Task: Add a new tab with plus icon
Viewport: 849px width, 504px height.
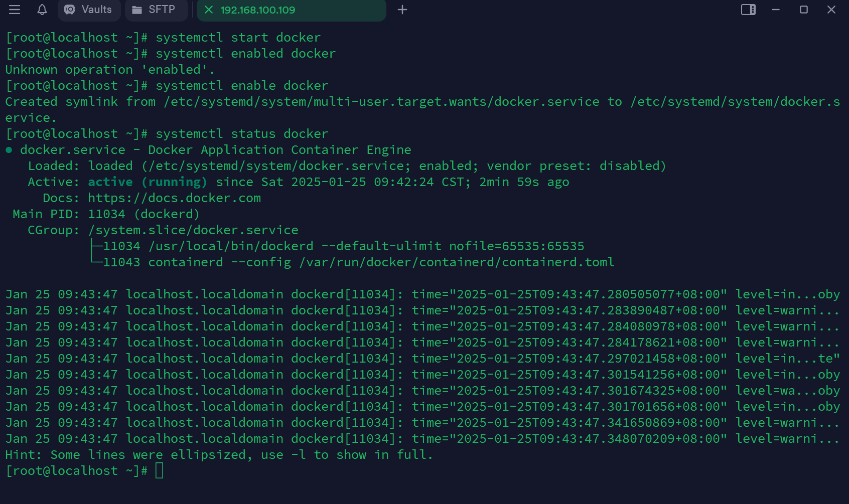Action: click(402, 10)
